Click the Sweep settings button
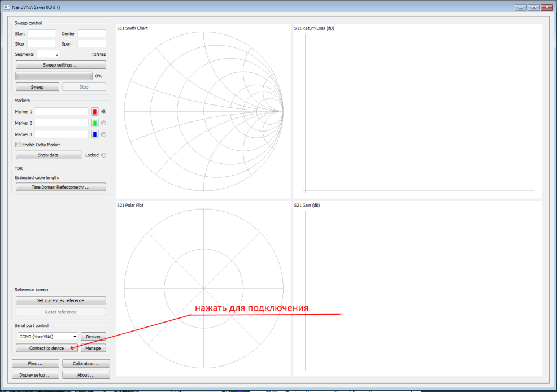 [61, 65]
